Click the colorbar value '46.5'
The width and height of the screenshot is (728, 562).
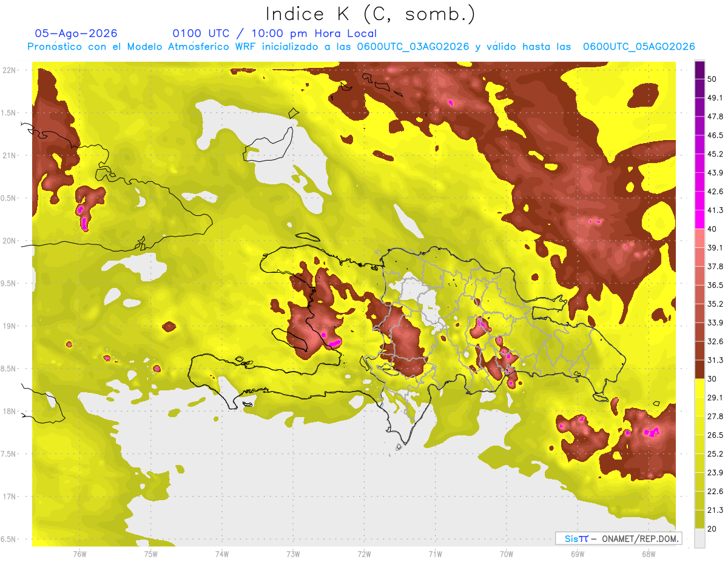tap(715, 135)
